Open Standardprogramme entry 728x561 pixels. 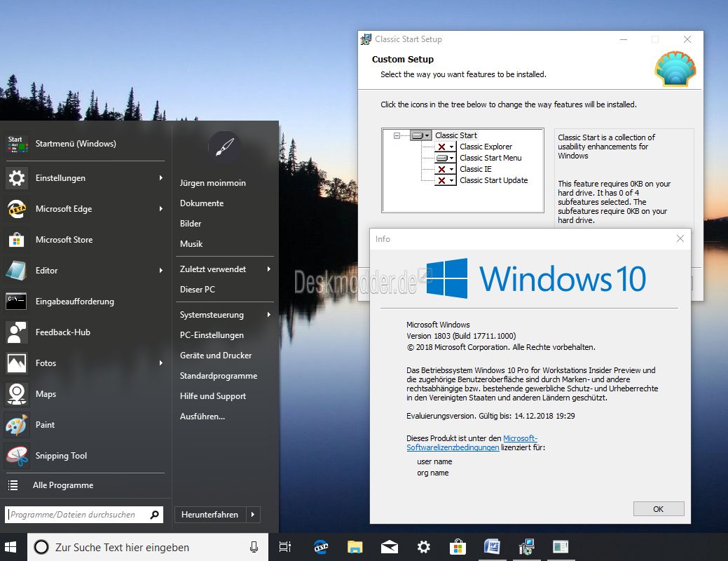coord(218,376)
